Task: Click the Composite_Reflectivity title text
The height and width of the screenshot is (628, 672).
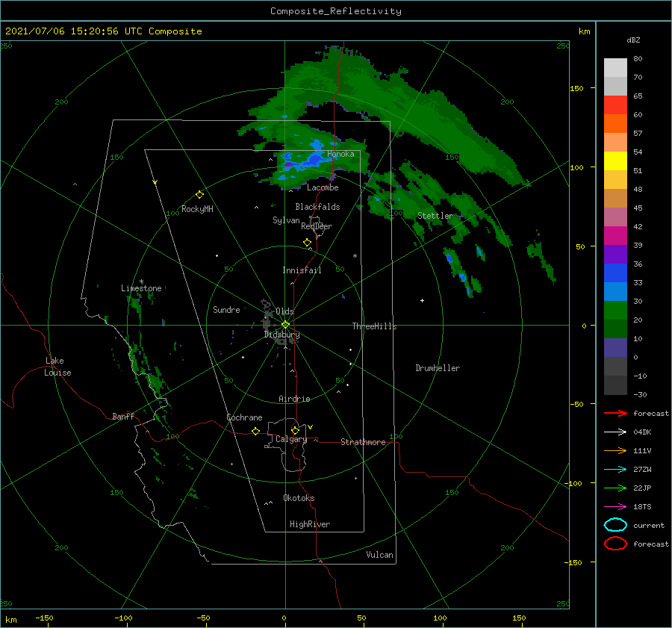Action: coord(336,11)
